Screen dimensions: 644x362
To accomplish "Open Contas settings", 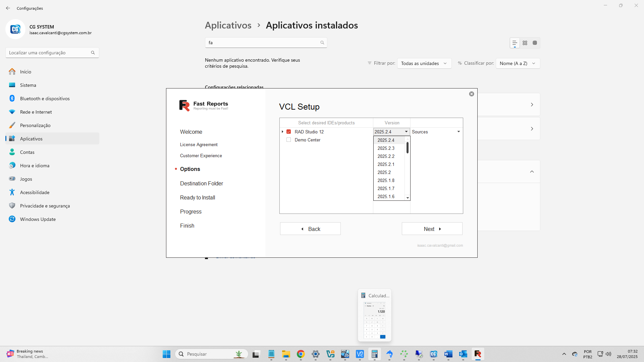I will coord(52,152).
